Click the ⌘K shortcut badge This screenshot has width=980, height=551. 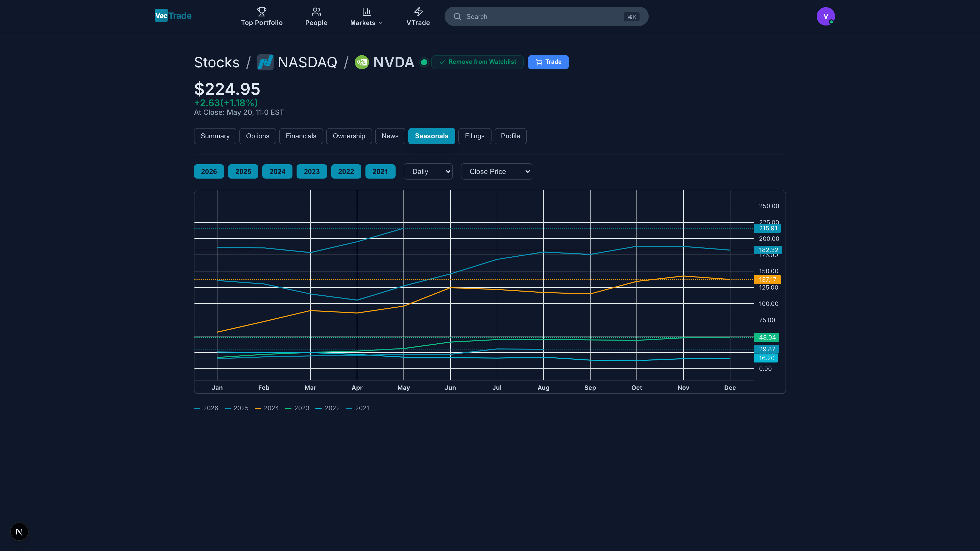[x=632, y=17]
